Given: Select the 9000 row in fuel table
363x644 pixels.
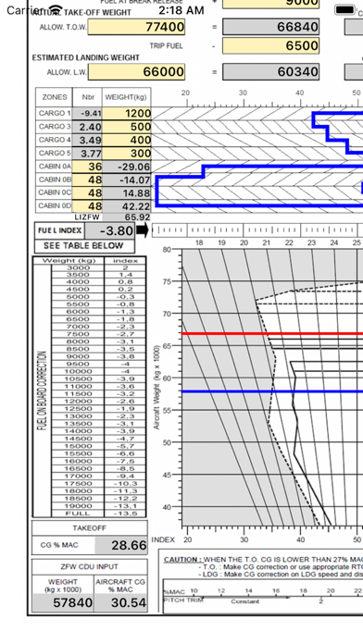Looking at the screenshot, I should coord(99,356).
